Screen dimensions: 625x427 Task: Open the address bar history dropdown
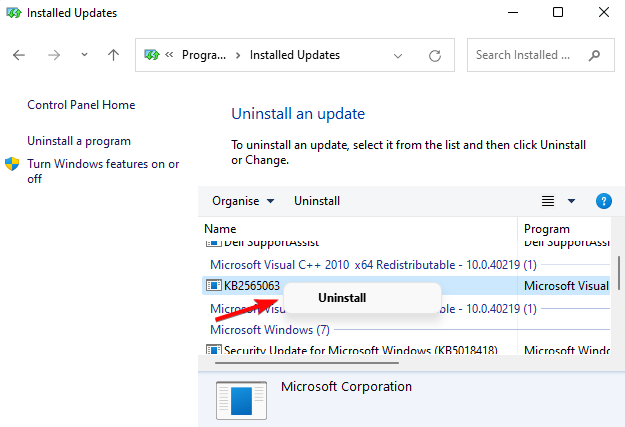pyautogui.click(x=397, y=56)
